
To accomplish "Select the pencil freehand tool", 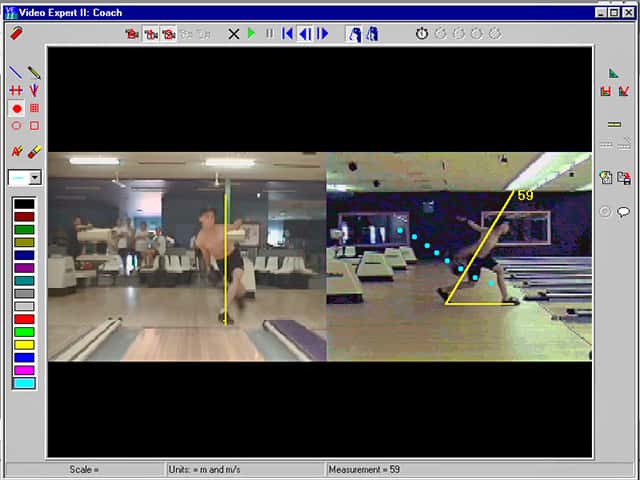I will pyautogui.click(x=34, y=72).
